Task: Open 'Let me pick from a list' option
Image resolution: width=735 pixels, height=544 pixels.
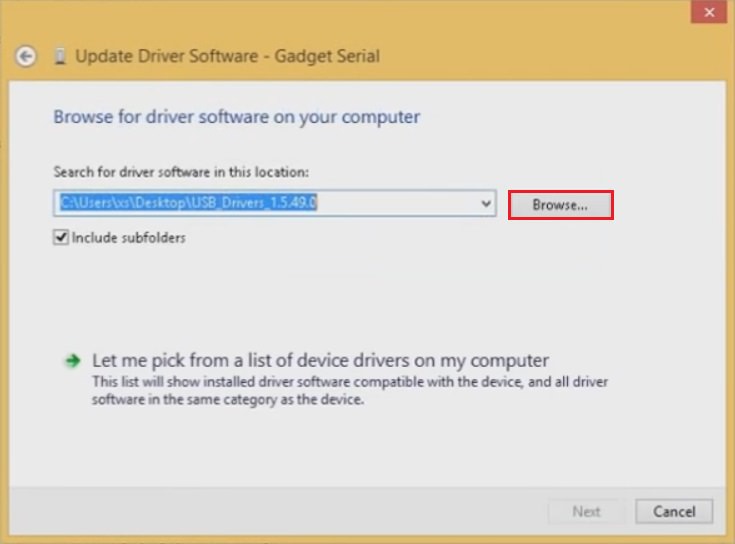Action: pyautogui.click(x=320, y=360)
